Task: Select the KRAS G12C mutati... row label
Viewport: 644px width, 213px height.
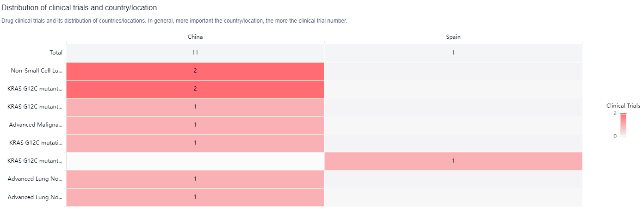Action: [35, 143]
